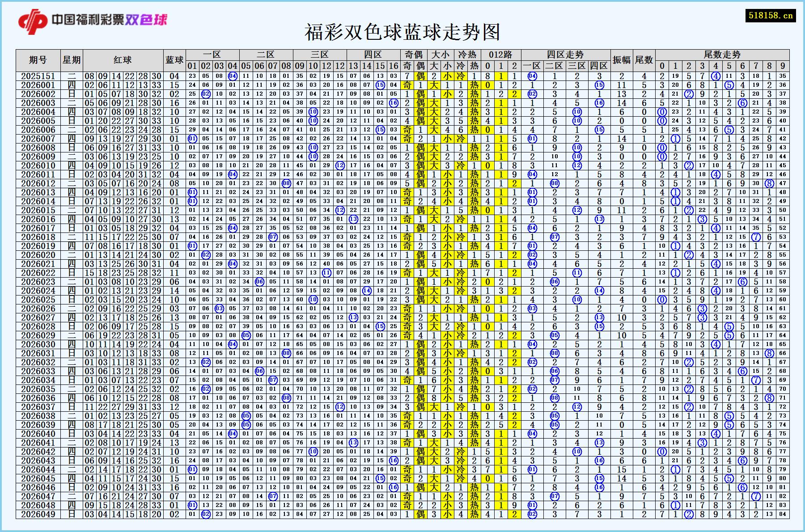Select period 2026001 in the 期号 column
Image resolution: width=805 pixels, height=532 pixels.
pos(38,85)
